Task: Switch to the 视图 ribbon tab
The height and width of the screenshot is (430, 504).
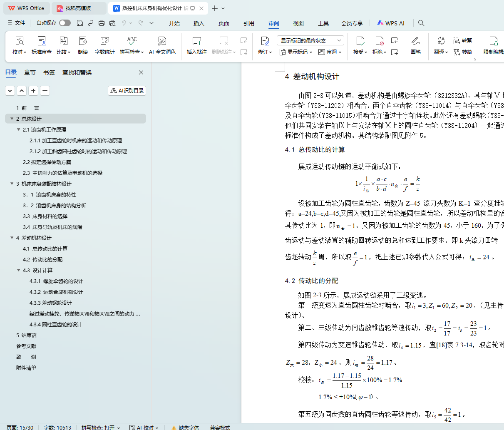Action: pyautogui.click(x=298, y=23)
